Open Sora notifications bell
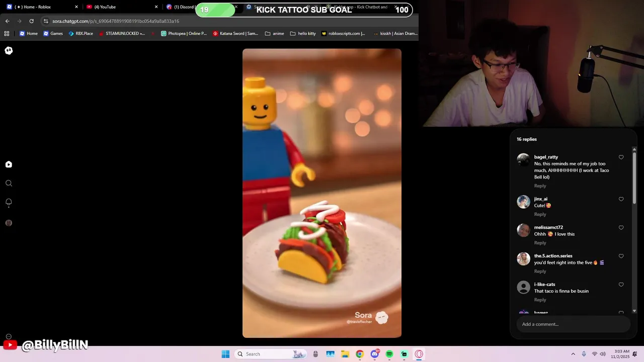The height and width of the screenshot is (362, 644). tap(9, 202)
